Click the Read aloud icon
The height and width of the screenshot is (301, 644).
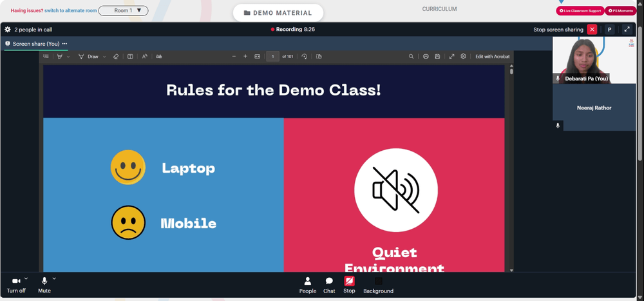click(x=144, y=56)
